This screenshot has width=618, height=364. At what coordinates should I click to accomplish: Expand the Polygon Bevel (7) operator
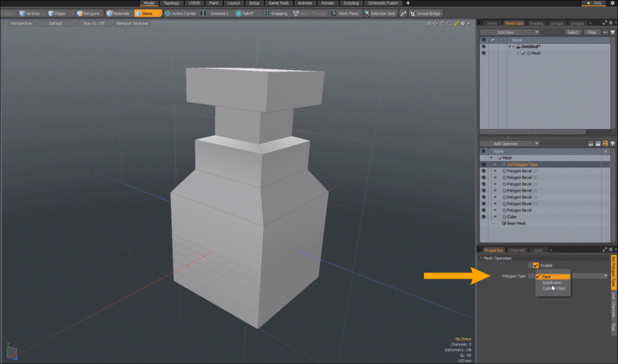coord(495,171)
